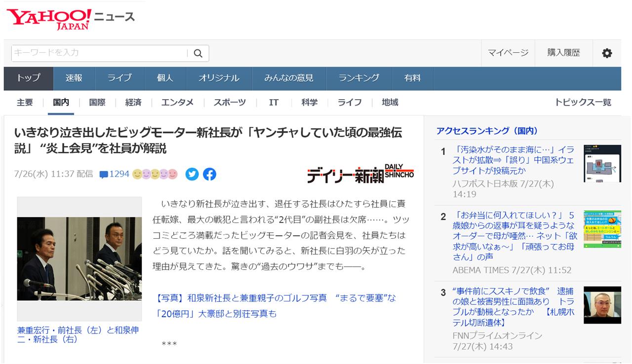Screen dimensions: 632x364
Task: Click the 7/26(水) 11:37 配信 timestamp
Action: pyautogui.click(x=53, y=174)
